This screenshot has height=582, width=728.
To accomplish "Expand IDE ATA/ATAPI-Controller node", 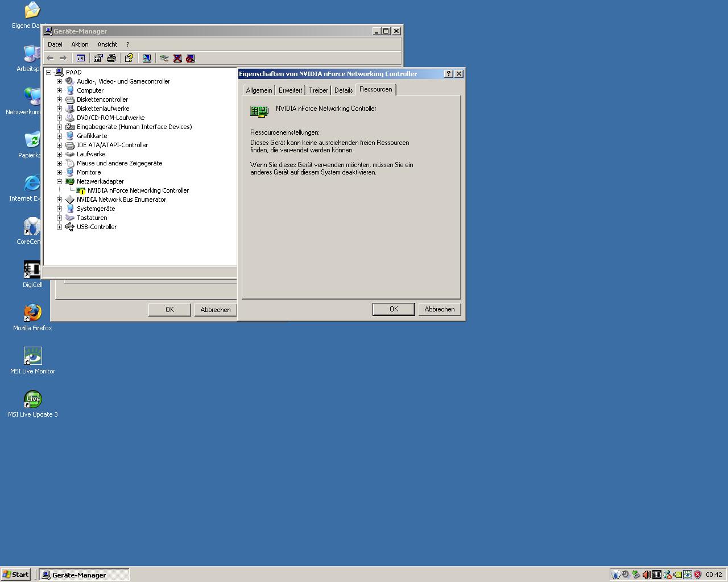I will (59, 145).
